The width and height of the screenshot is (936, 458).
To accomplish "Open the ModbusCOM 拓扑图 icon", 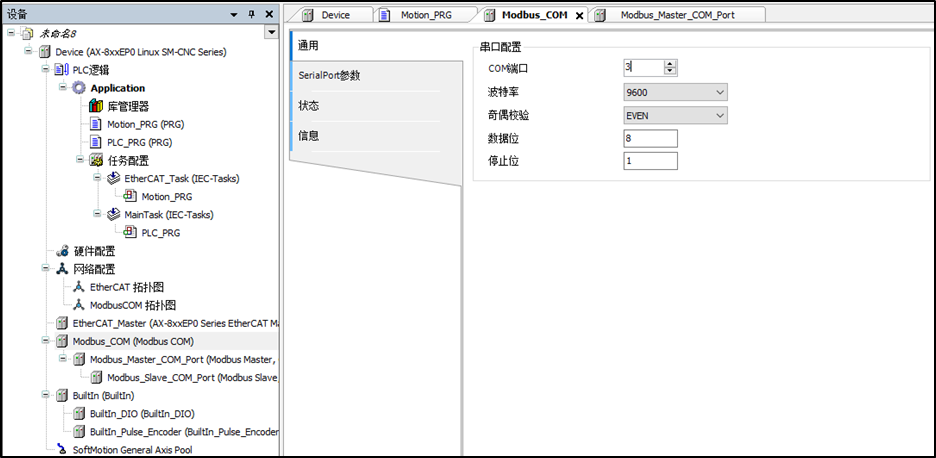I will [x=79, y=305].
